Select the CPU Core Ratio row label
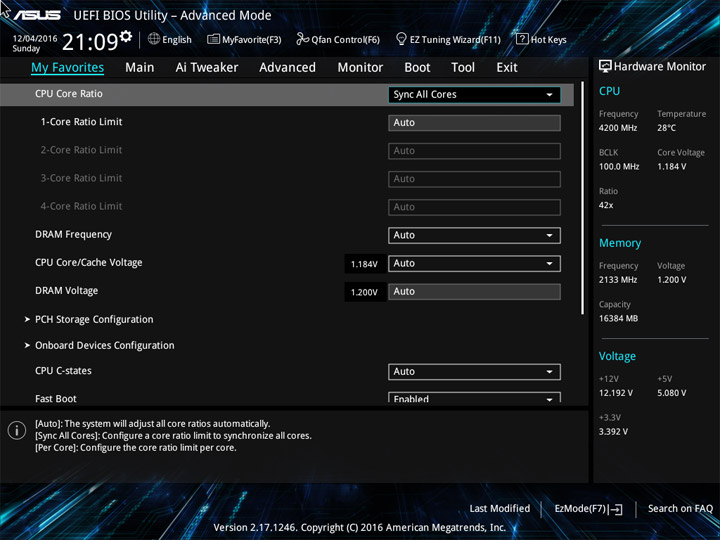Image resolution: width=720 pixels, height=540 pixels. pyautogui.click(x=69, y=94)
